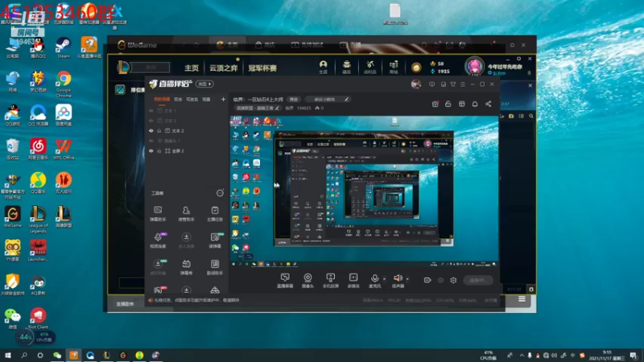This screenshot has height=362, width=644.
Task: Open feedback message icon in title bar
Action: [431, 84]
